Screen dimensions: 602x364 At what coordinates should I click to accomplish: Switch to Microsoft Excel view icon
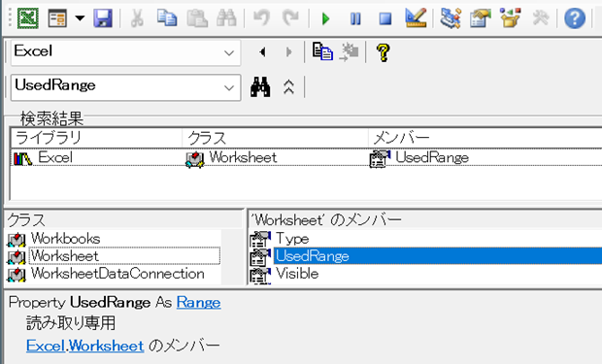click(27, 18)
